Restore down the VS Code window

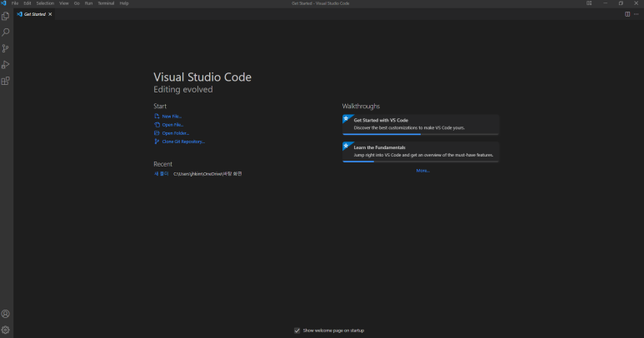pyautogui.click(x=621, y=3)
